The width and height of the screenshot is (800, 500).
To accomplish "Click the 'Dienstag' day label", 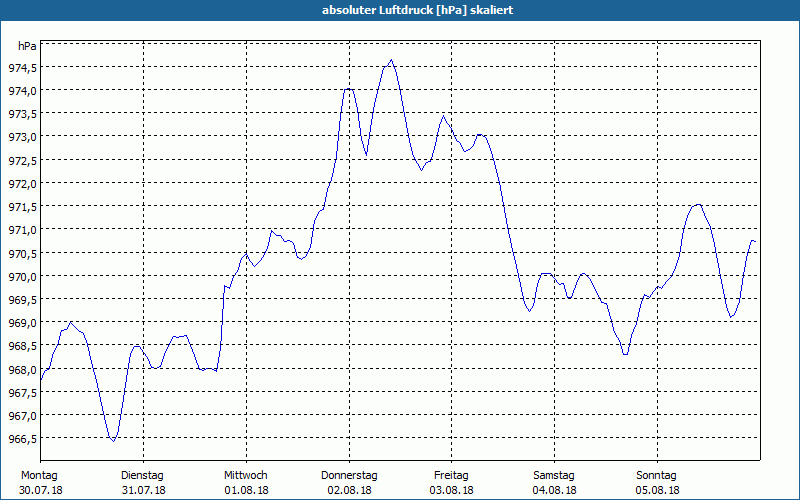I will [142, 476].
